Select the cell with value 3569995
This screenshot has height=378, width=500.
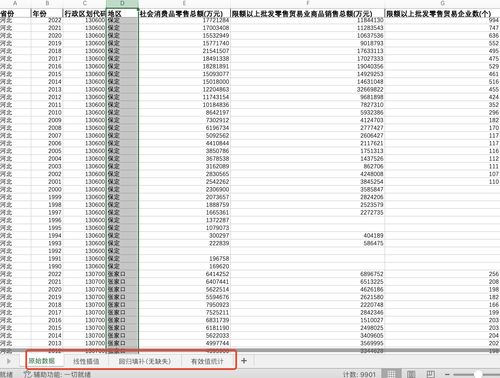click(307, 343)
